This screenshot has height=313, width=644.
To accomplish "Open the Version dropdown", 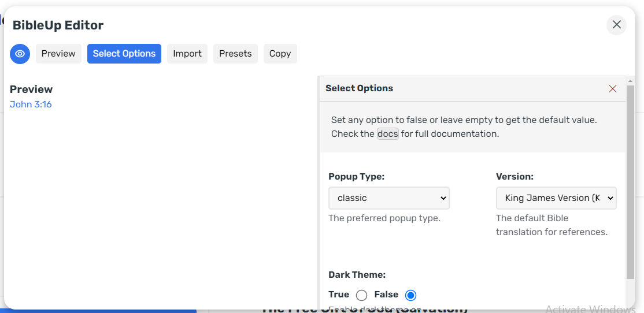I will pos(556,198).
